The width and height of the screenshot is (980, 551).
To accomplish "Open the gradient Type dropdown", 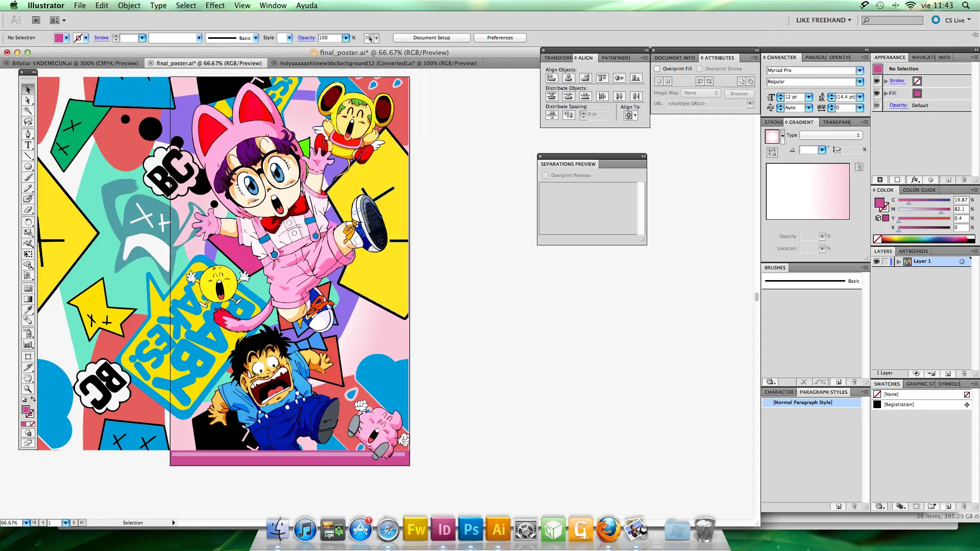I will (x=831, y=135).
